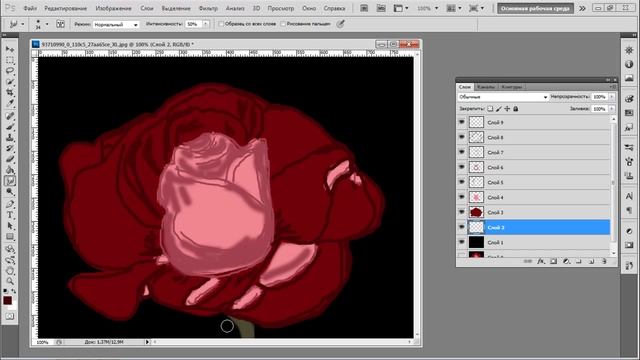This screenshot has height=360, width=640.
Task: Select the Path Selection tool
Action: 10,226
